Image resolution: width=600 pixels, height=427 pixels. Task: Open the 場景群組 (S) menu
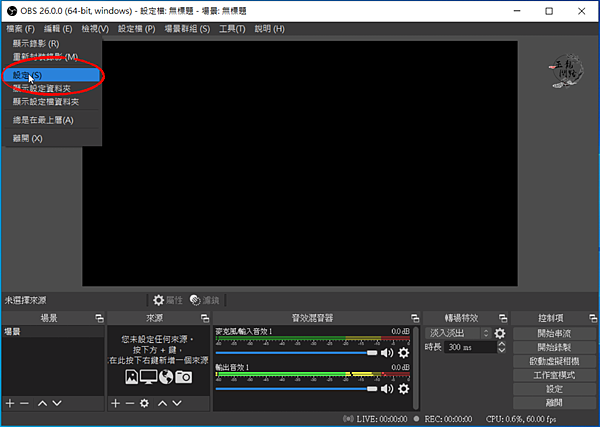tap(187, 29)
